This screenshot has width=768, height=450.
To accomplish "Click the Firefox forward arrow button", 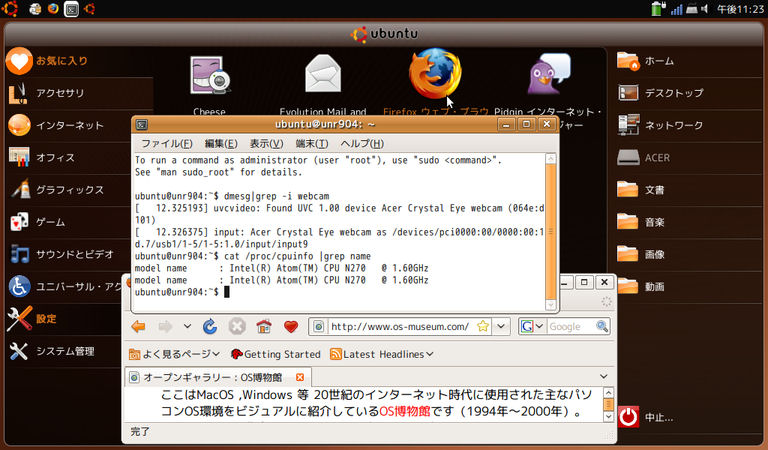I will tap(165, 326).
